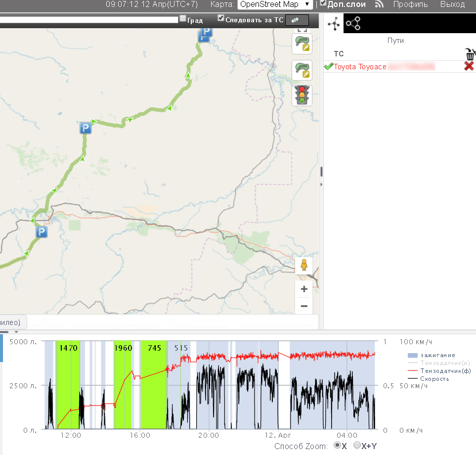Toggle the Следовать за ТС checkbox

(x=221, y=19)
